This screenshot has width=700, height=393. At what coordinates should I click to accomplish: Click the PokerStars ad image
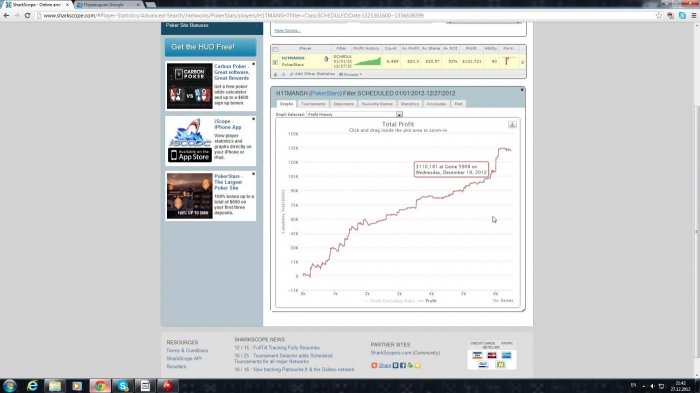pos(189,196)
